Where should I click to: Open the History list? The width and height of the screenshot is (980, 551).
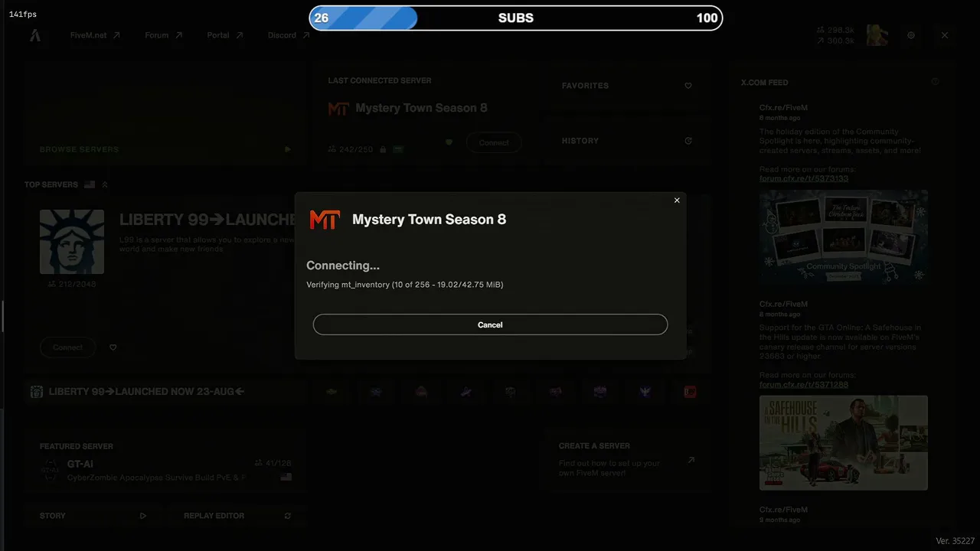[x=626, y=141]
